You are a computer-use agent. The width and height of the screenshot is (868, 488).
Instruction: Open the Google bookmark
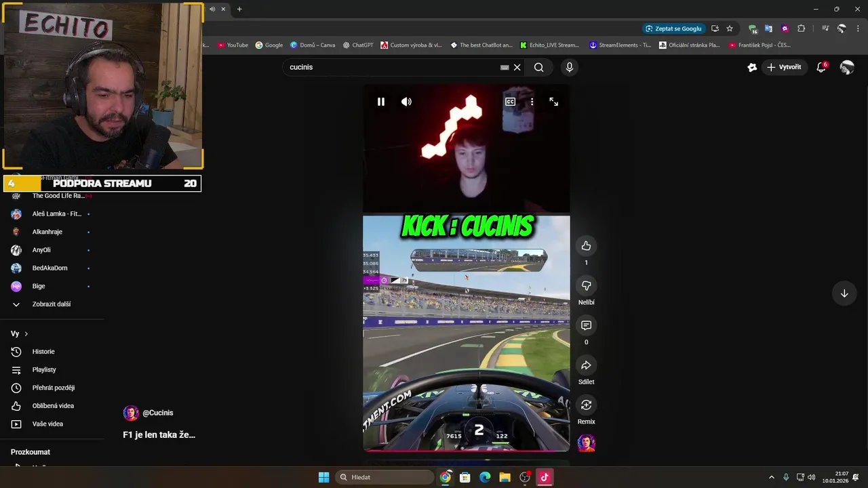[269, 45]
